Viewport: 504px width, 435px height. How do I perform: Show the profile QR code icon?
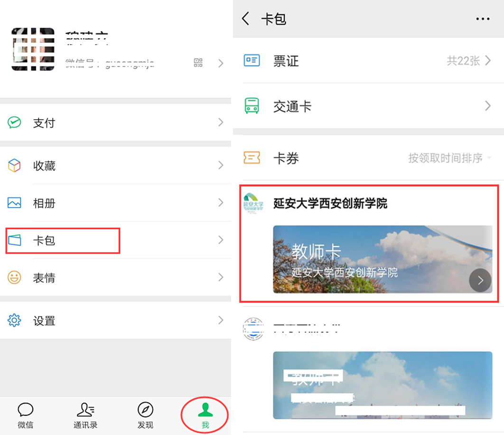(x=198, y=63)
